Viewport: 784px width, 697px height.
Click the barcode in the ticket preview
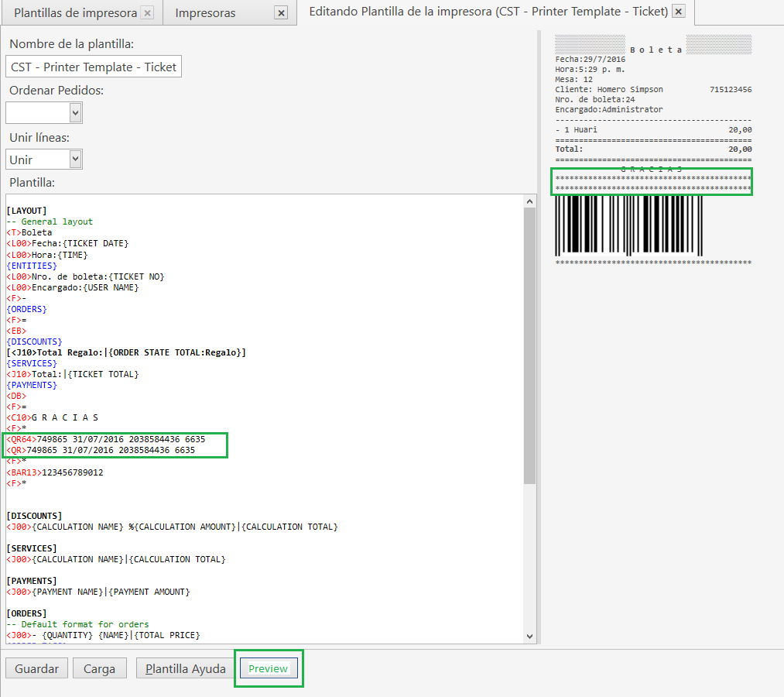pyautogui.click(x=628, y=225)
